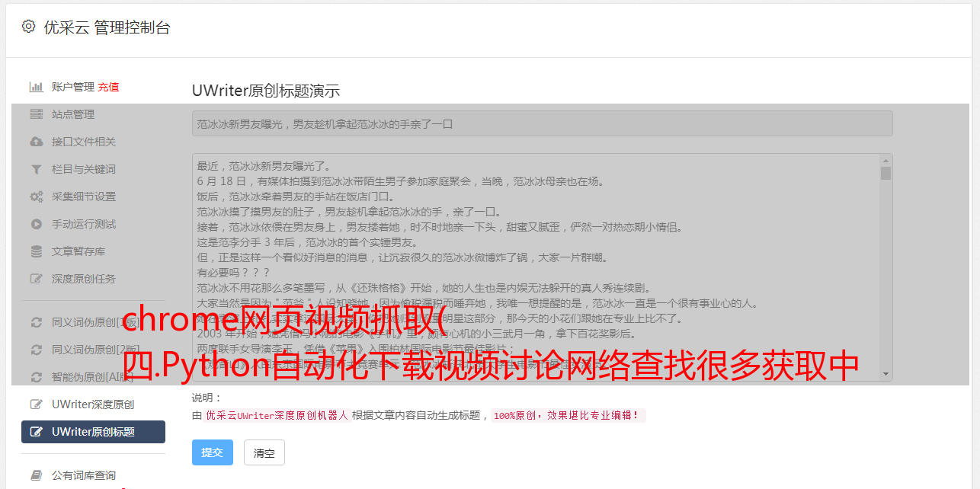Click the server icon beside 站点管理
This screenshot has width=980, height=489.
(x=36, y=114)
